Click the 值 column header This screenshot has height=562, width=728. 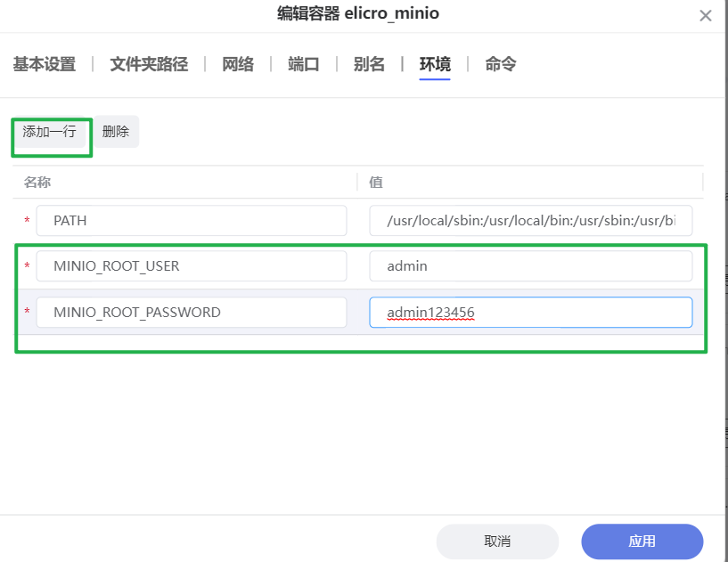point(374,182)
